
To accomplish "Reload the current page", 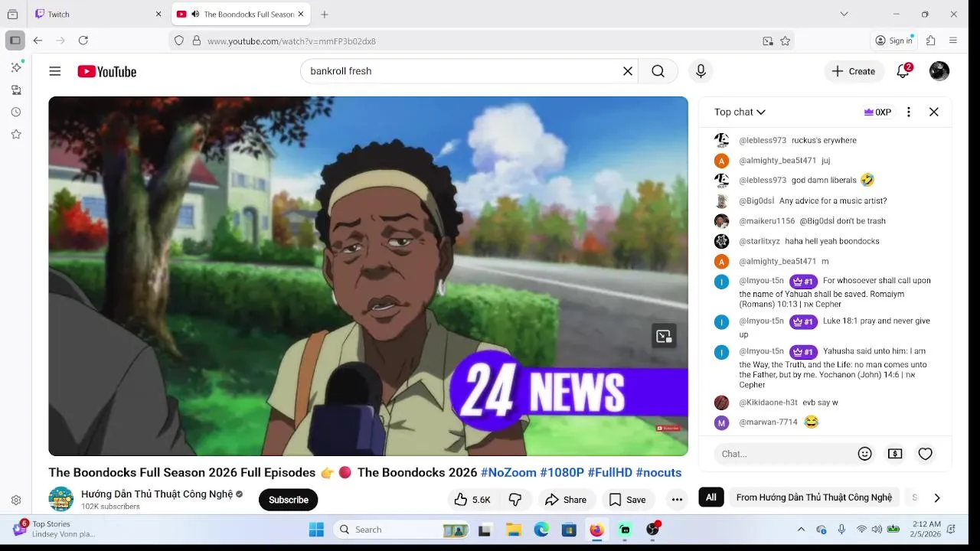I will 83,41.
